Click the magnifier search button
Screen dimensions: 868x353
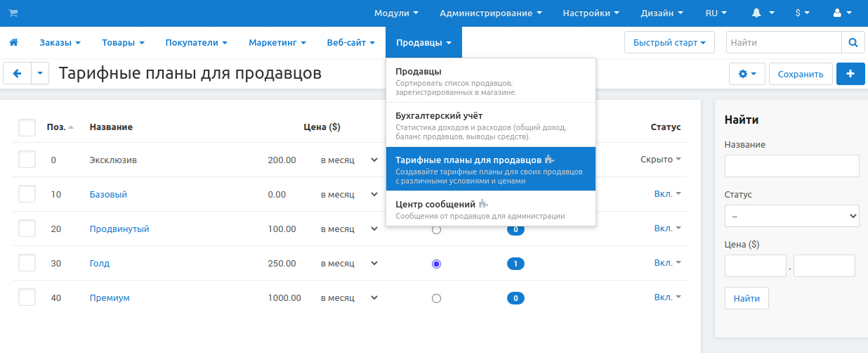pyautogui.click(x=853, y=43)
